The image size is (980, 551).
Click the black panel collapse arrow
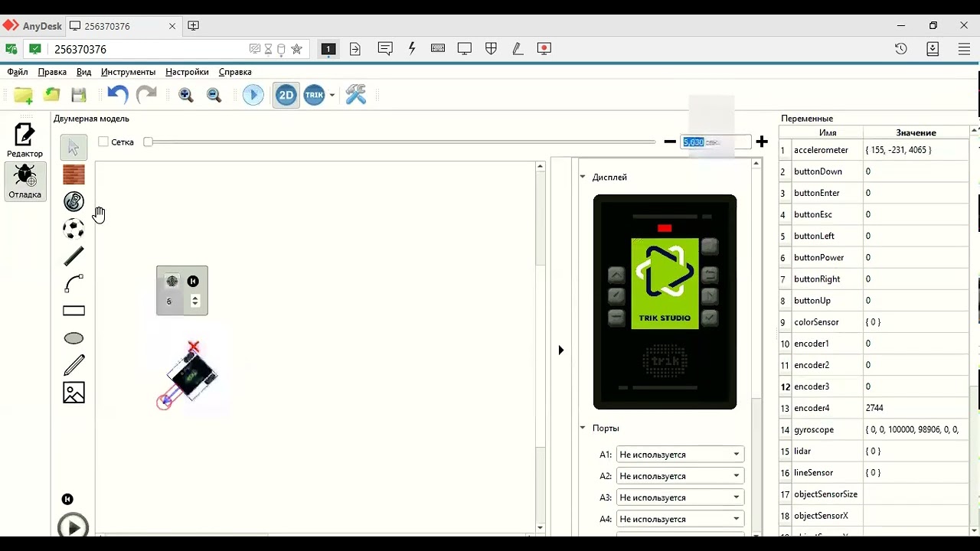[x=560, y=350]
